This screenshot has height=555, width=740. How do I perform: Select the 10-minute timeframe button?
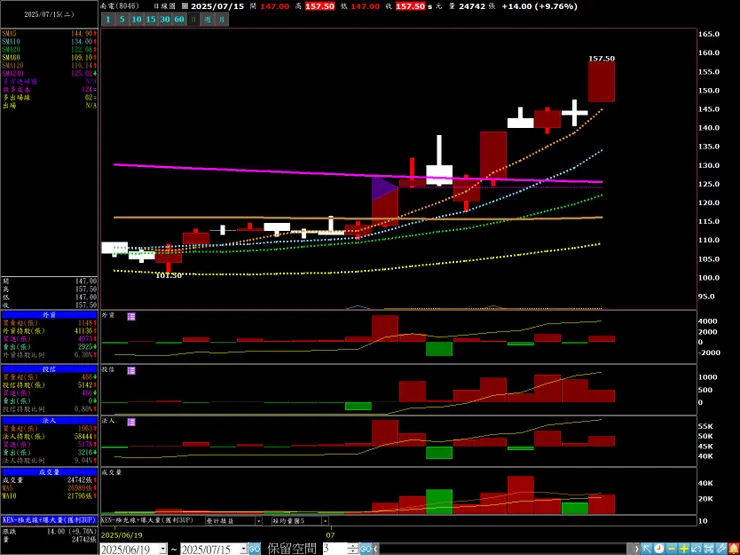(136, 19)
